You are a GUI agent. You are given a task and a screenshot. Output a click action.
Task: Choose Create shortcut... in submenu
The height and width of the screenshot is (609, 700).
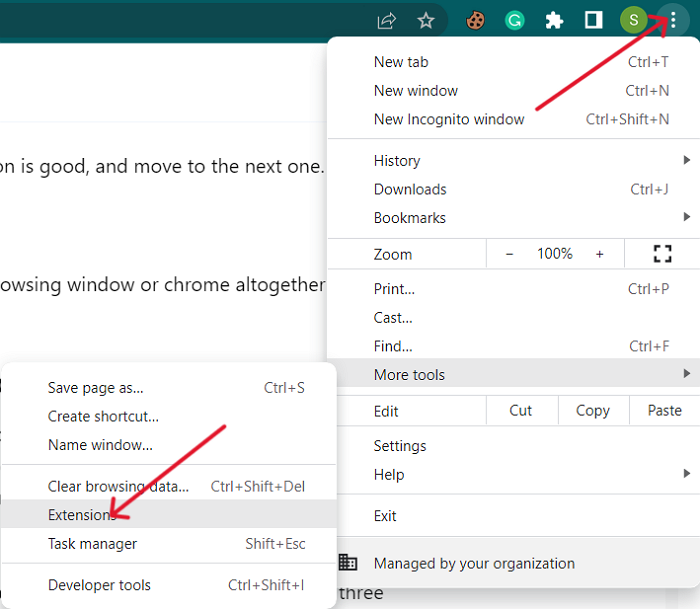(169, 417)
